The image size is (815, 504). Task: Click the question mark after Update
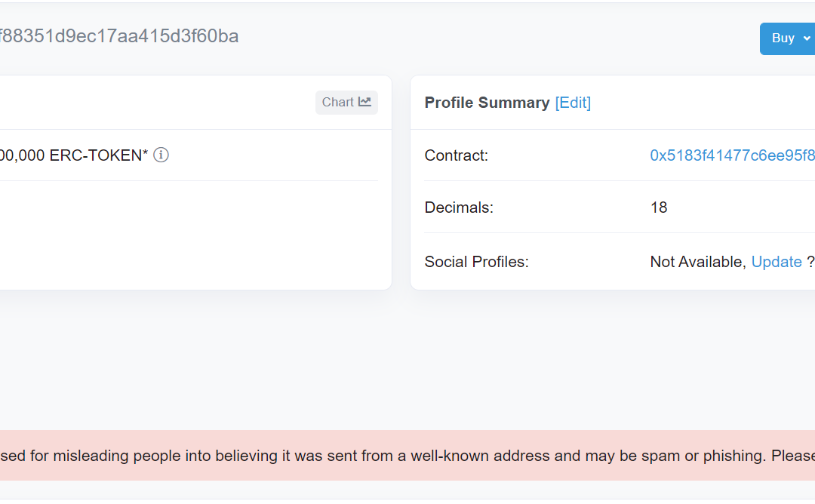coord(810,261)
